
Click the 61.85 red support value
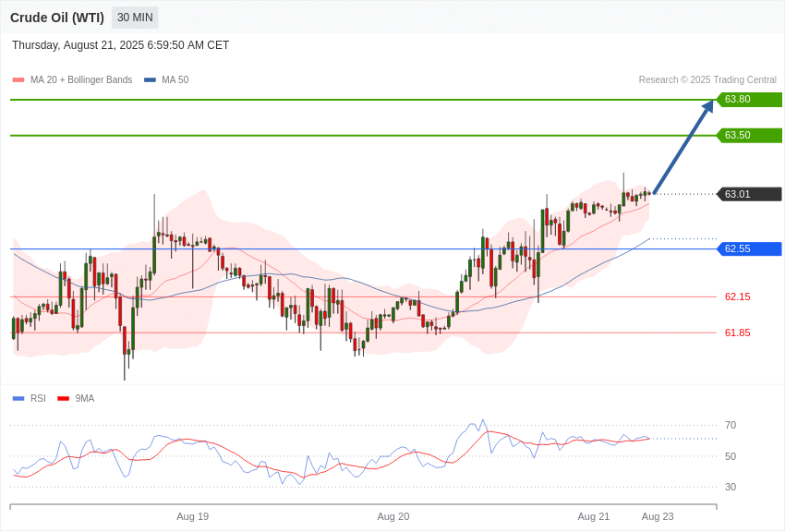coord(738,332)
